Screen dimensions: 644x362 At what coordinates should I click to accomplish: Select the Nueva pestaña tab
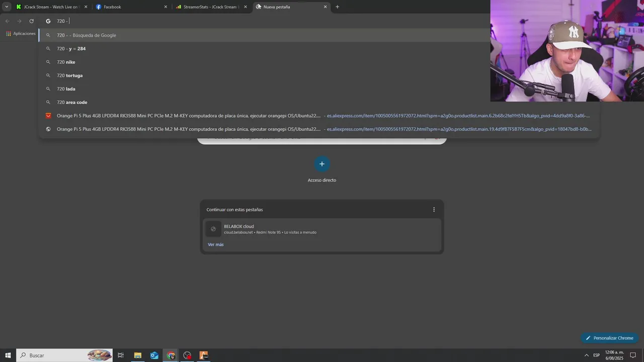tap(292, 7)
